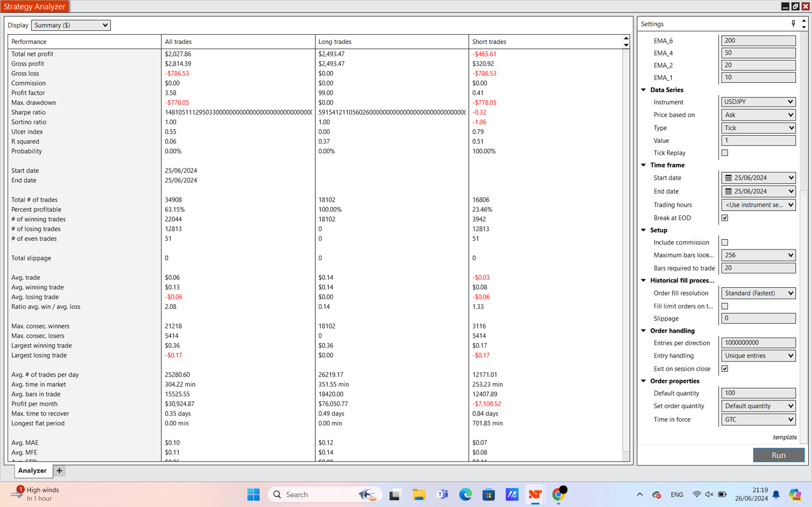Enable the Tick Replay checkbox
Image resolution: width=812 pixels, height=507 pixels.
[725, 153]
